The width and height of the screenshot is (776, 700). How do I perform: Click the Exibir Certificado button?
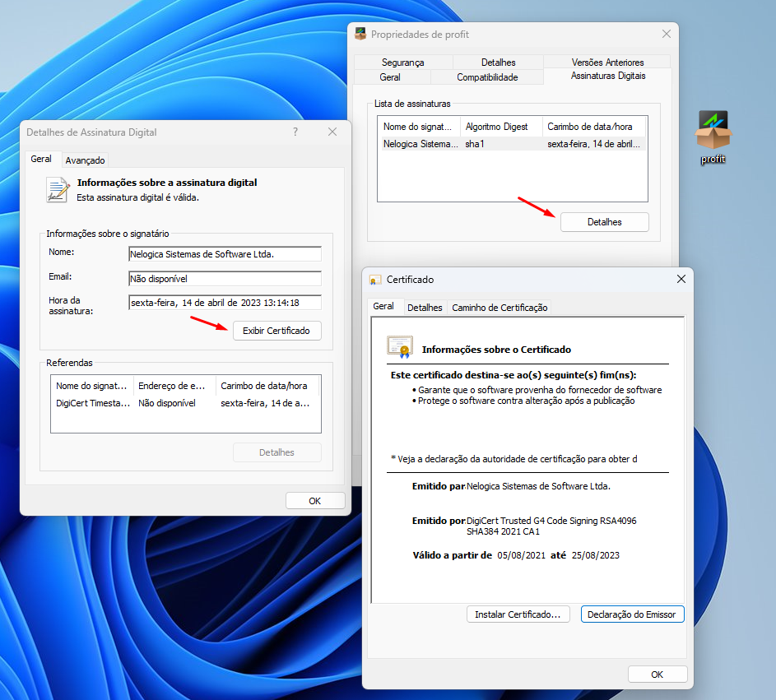[x=276, y=331]
